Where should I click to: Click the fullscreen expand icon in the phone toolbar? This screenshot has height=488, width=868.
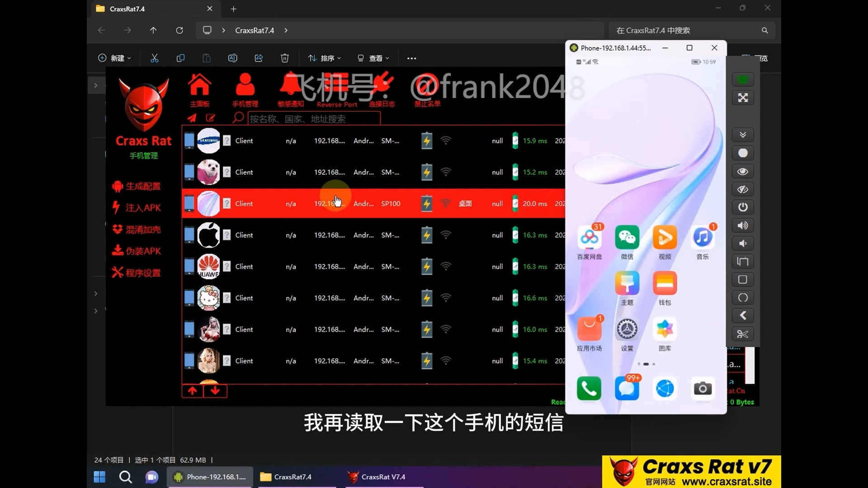tap(743, 98)
